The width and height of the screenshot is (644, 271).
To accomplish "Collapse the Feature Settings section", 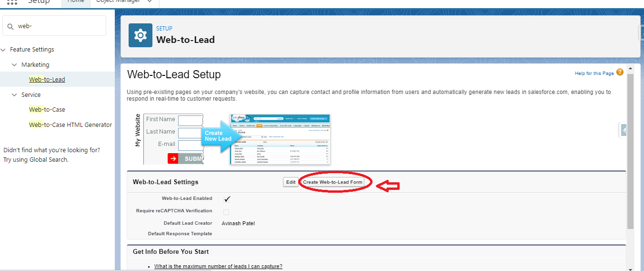I will [3, 50].
